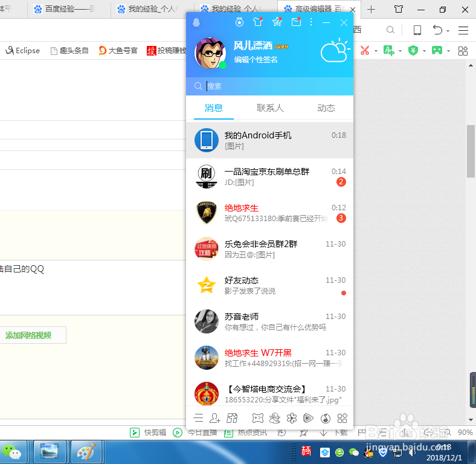476x464 pixels.
Task: Open the browser extensions grid icon
Action: tap(463, 51)
